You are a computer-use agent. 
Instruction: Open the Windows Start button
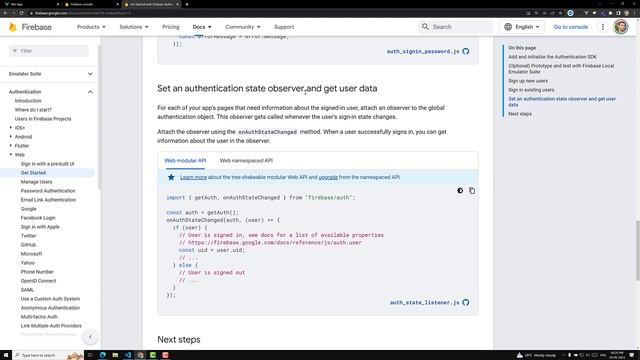[x=6, y=355]
